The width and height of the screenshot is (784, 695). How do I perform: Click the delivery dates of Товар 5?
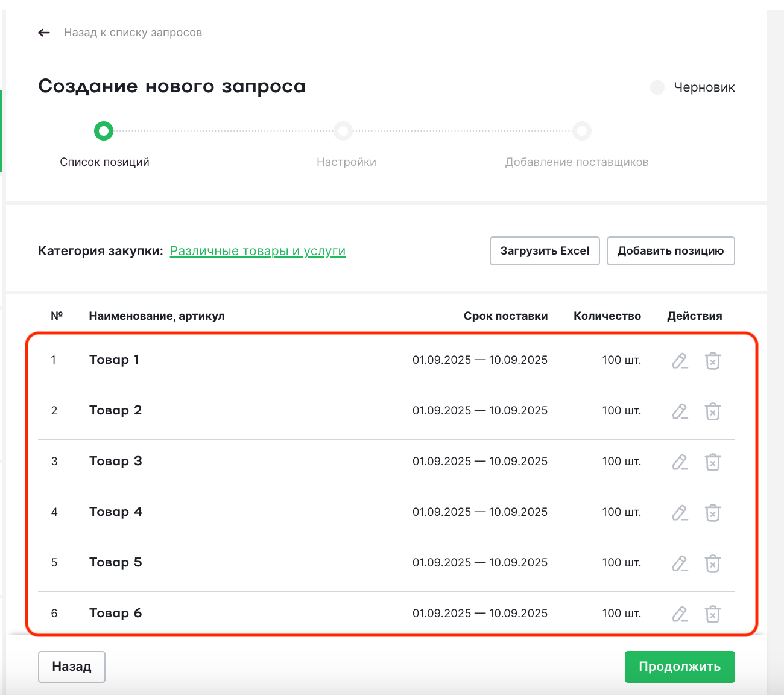pos(480,563)
